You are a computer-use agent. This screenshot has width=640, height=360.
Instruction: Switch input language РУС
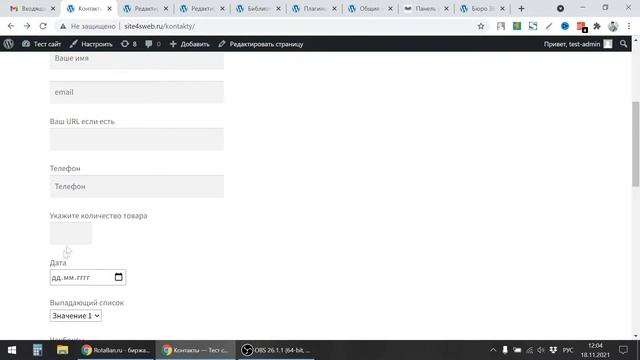[568, 350]
